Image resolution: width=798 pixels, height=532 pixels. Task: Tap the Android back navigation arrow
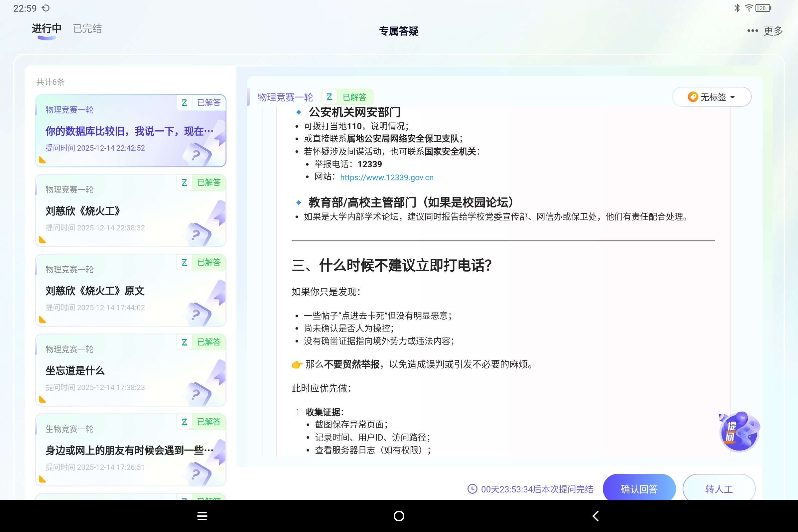(596, 516)
